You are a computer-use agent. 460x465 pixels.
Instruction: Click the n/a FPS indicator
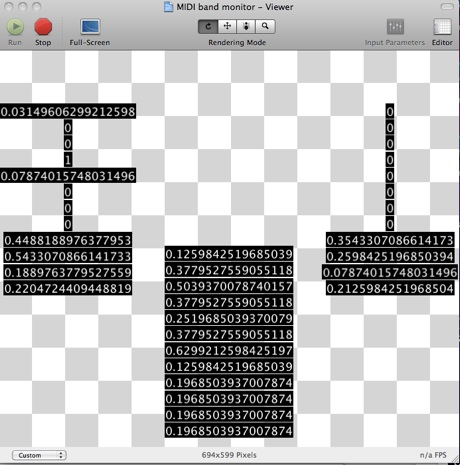pos(433,455)
